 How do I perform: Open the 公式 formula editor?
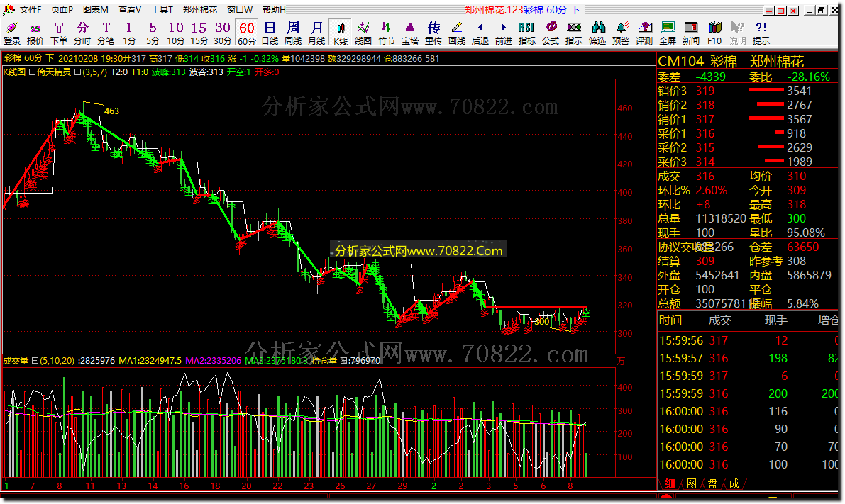[551, 33]
